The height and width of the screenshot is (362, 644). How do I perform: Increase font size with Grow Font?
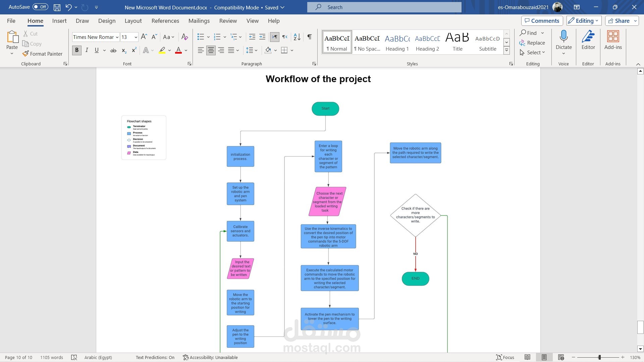pyautogui.click(x=144, y=37)
